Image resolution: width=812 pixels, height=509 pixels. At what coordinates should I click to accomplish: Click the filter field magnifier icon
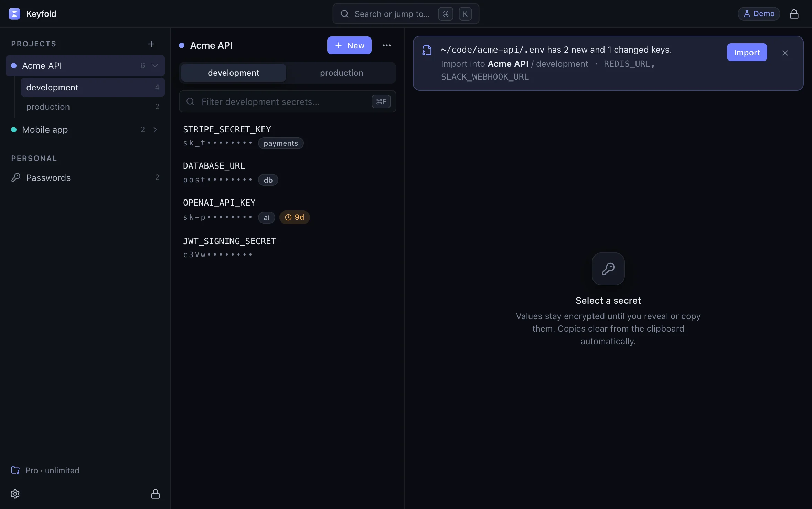click(x=190, y=101)
